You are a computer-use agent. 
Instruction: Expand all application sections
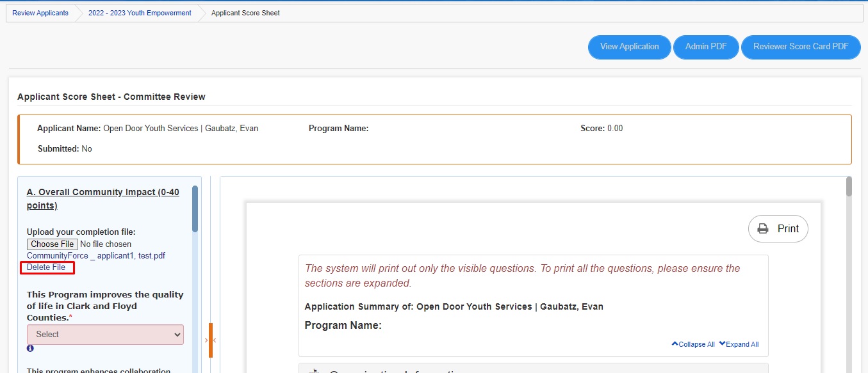tap(739, 344)
